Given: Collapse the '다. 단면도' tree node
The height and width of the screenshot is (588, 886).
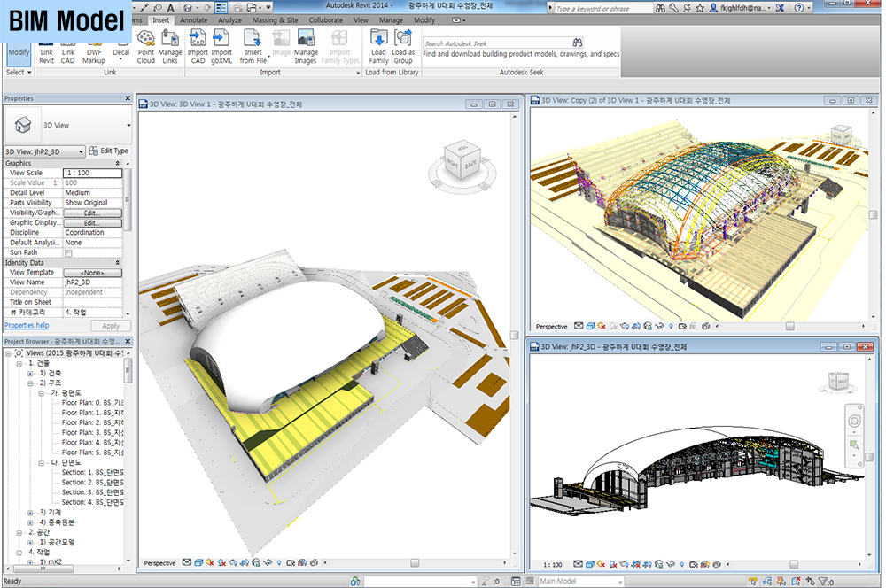Looking at the screenshot, I should point(42,462).
